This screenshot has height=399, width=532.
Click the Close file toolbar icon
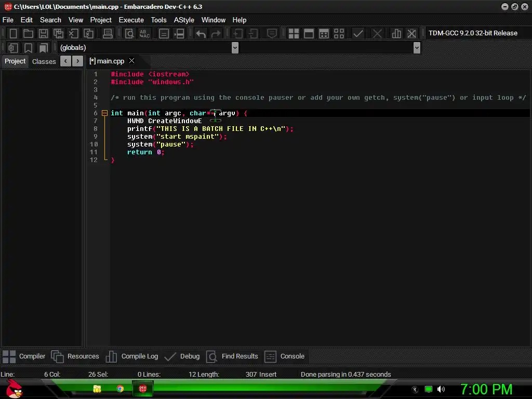click(73, 34)
